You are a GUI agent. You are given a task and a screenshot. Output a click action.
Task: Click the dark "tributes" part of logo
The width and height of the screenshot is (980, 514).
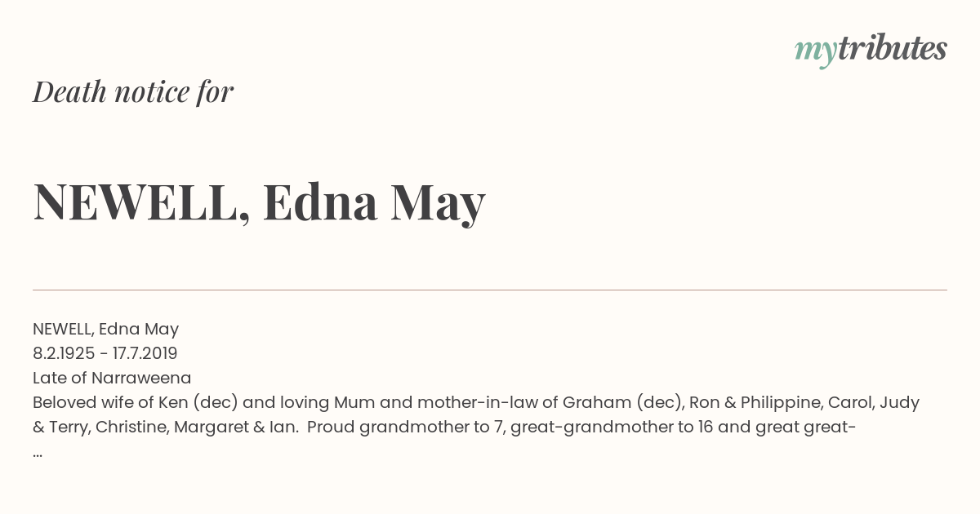pyautogui.click(x=892, y=48)
